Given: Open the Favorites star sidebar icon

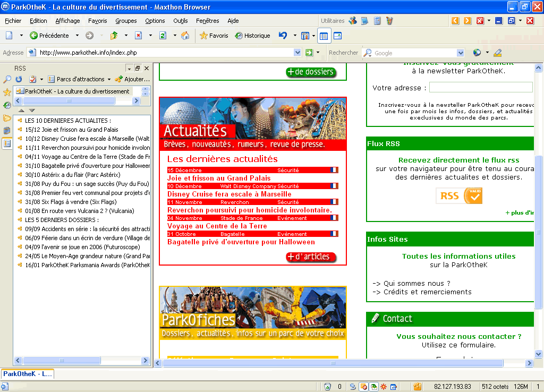Looking at the screenshot, I should pyautogui.click(x=7, y=92).
